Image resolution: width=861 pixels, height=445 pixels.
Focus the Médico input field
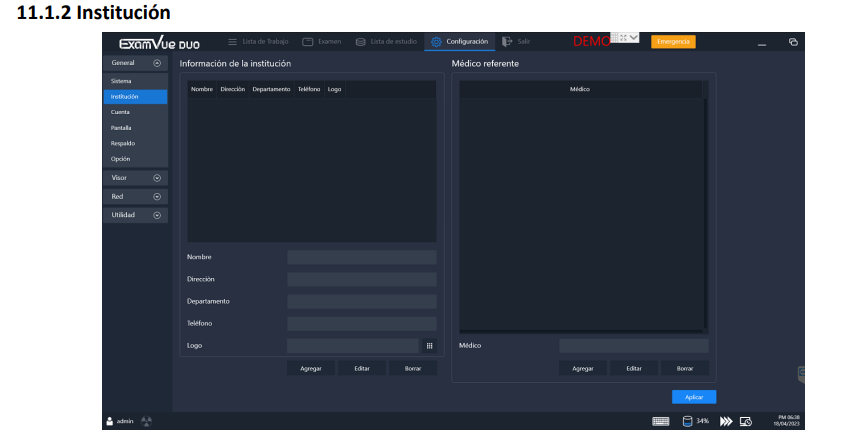tap(634, 346)
